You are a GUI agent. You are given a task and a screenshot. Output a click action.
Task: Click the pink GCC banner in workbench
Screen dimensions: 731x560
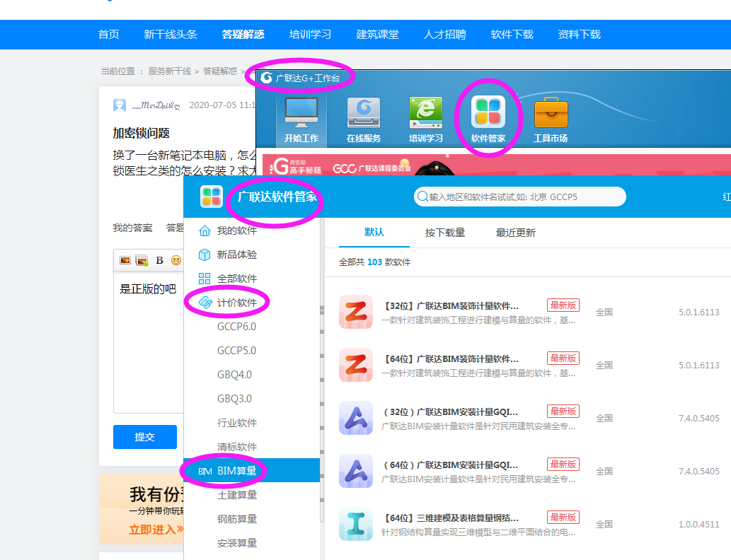497,165
